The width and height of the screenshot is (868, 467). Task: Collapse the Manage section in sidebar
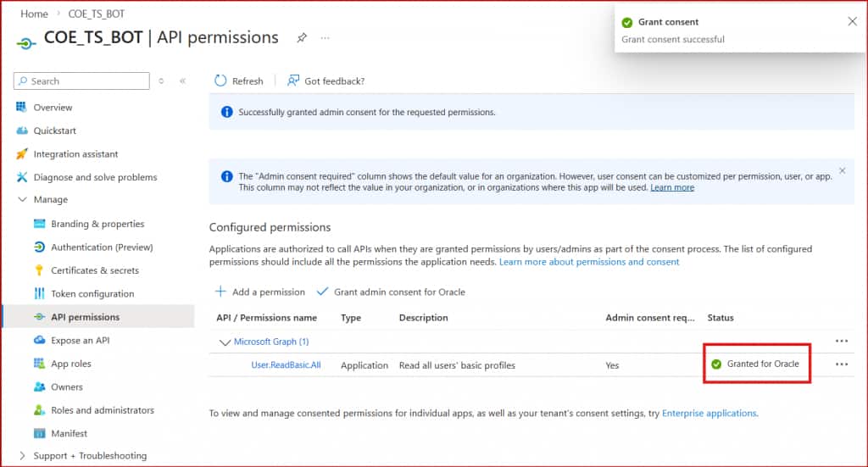[22, 200]
